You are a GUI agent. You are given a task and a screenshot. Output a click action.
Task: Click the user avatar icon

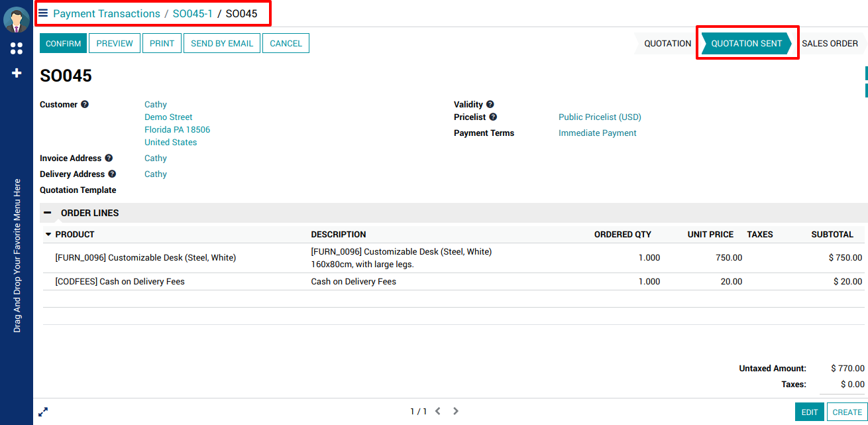tap(17, 20)
